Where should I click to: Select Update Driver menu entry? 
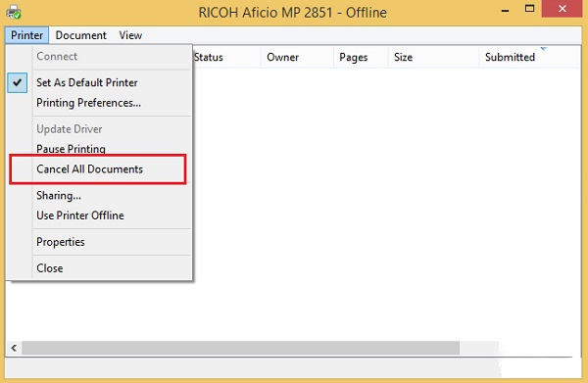point(100,129)
